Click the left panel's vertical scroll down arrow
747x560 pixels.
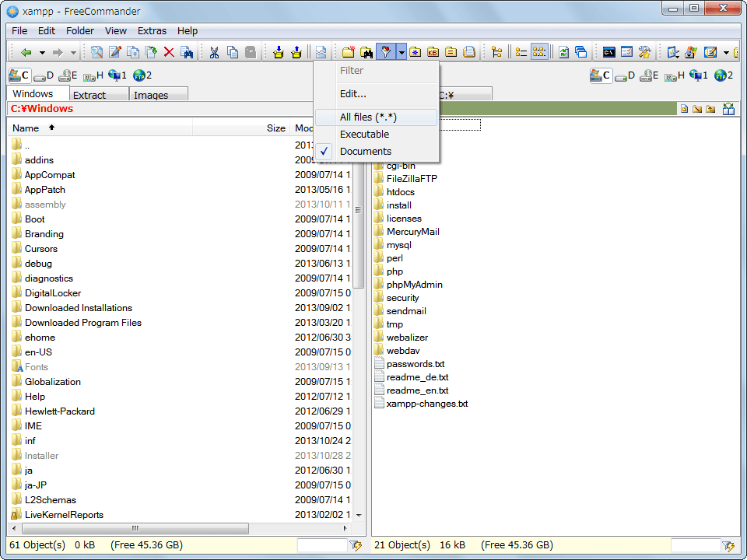tap(359, 515)
